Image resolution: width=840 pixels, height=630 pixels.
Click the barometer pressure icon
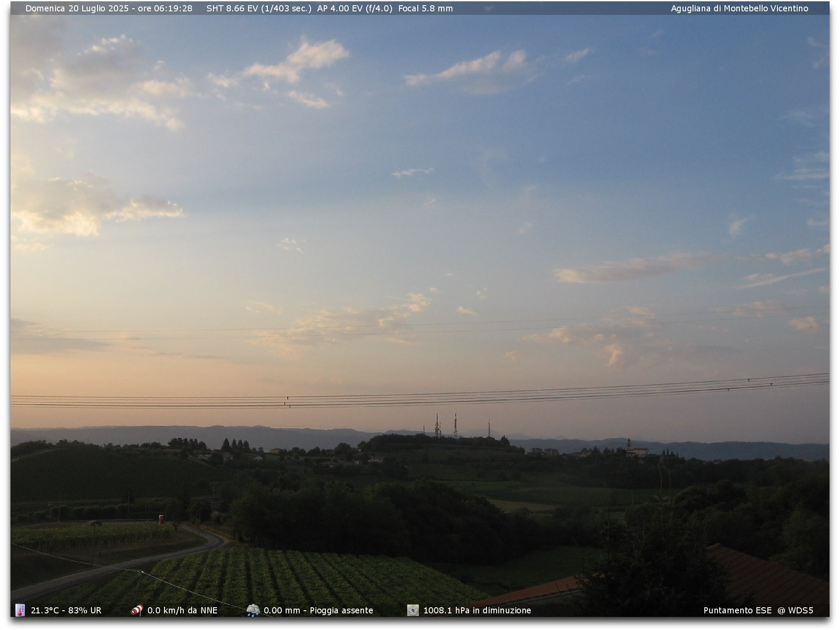click(x=413, y=610)
